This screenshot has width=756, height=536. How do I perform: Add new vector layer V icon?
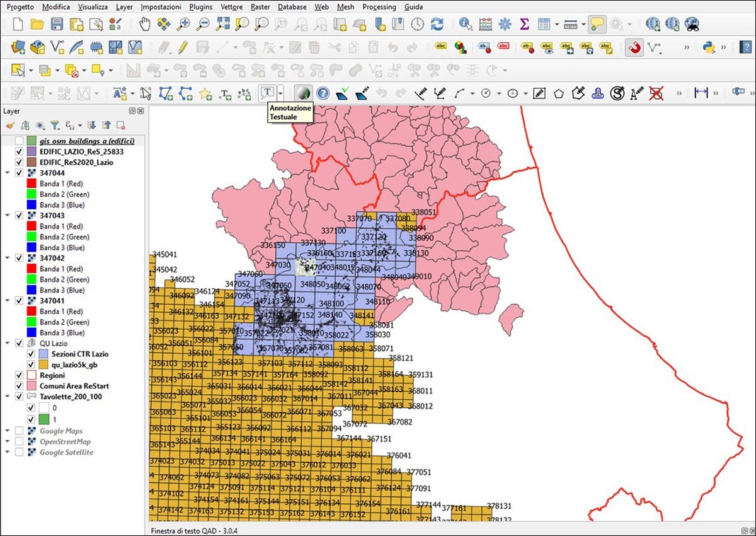pos(57,47)
